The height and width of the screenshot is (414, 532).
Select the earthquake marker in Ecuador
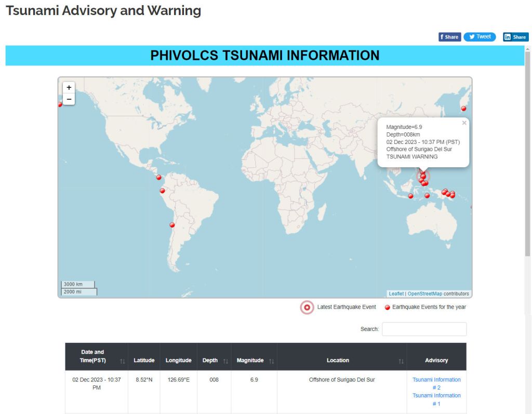pos(162,191)
